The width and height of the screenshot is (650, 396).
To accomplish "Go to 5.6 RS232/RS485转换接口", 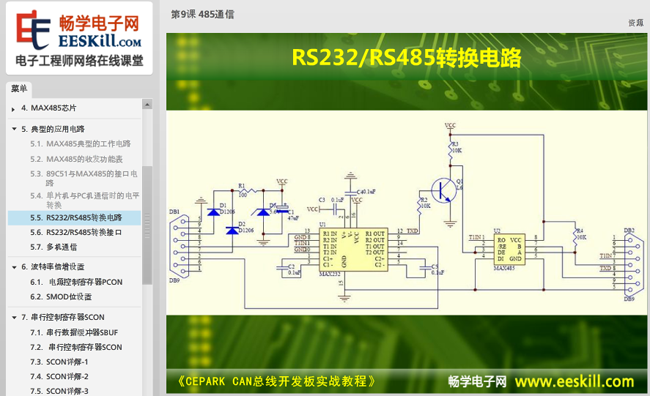I will [x=76, y=232].
